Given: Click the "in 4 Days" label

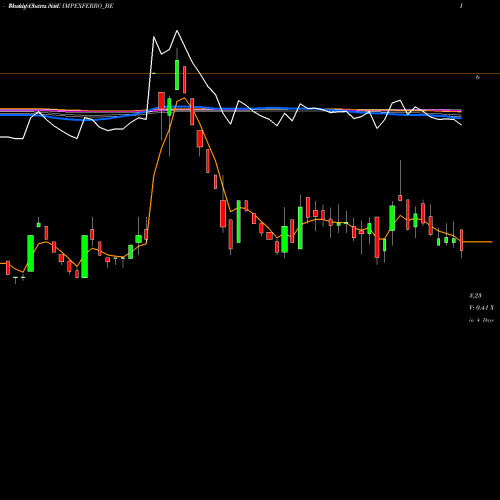Looking at the screenshot, I should [x=481, y=320].
